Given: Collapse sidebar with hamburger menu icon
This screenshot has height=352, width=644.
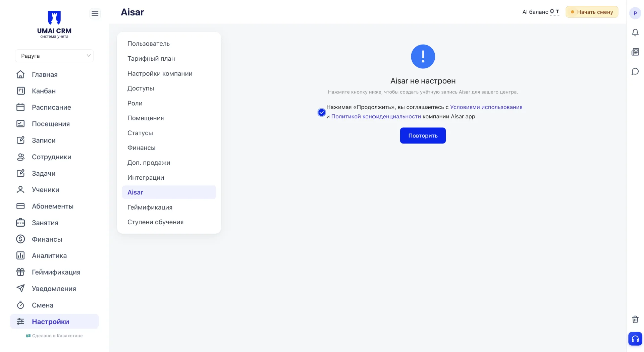Looking at the screenshot, I should tap(95, 13).
